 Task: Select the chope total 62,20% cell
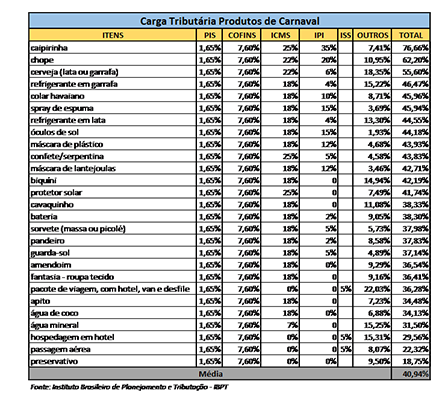[x=411, y=60]
